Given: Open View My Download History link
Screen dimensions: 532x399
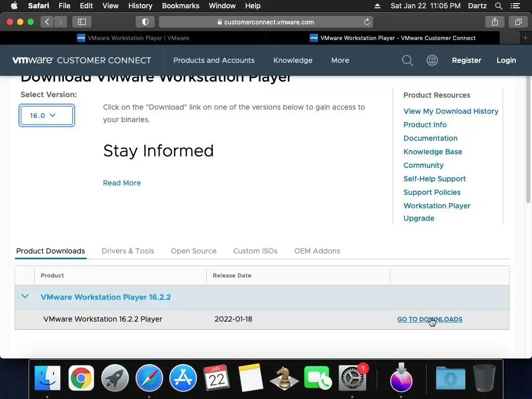Looking at the screenshot, I should pos(450,111).
